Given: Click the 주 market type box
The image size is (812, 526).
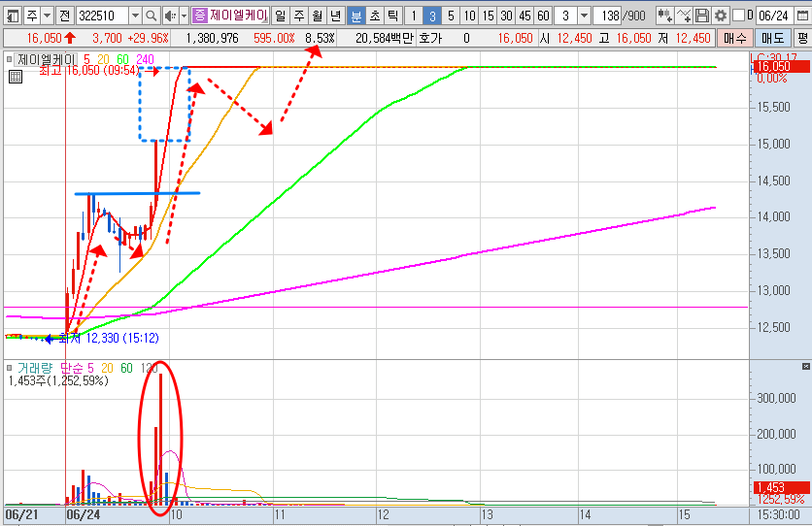Looking at the screenshot, I should point(32,16).
